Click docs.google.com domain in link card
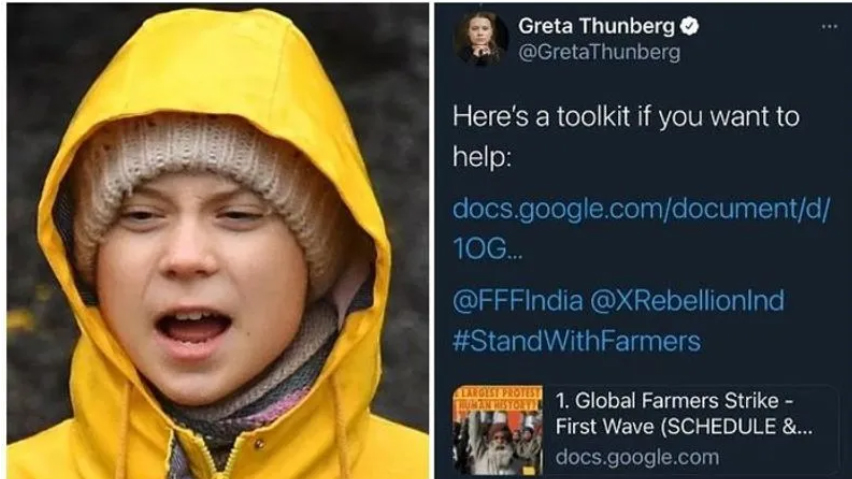 tap(637, 457)
